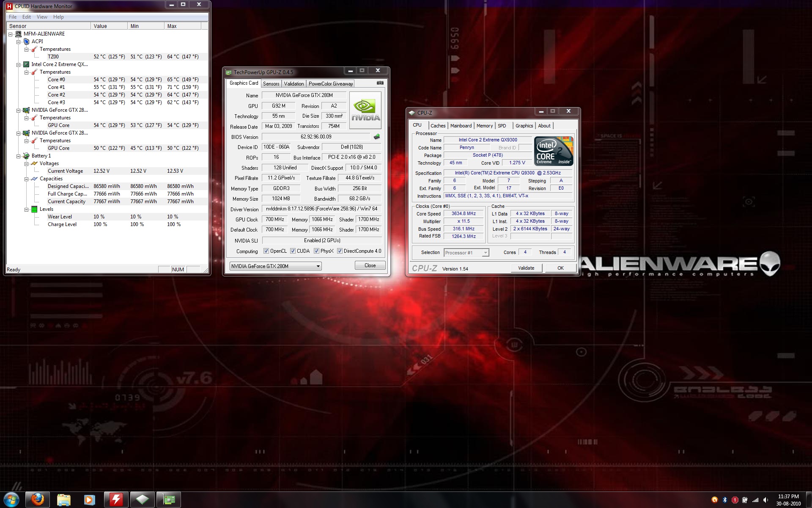Open the Windows Start menu

11,500
